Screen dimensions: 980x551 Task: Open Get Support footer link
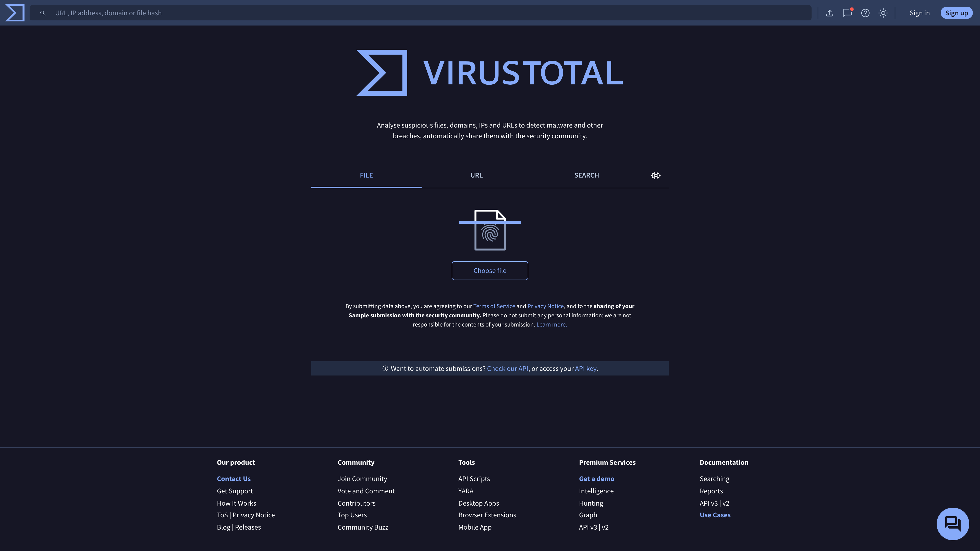[235, 491]
